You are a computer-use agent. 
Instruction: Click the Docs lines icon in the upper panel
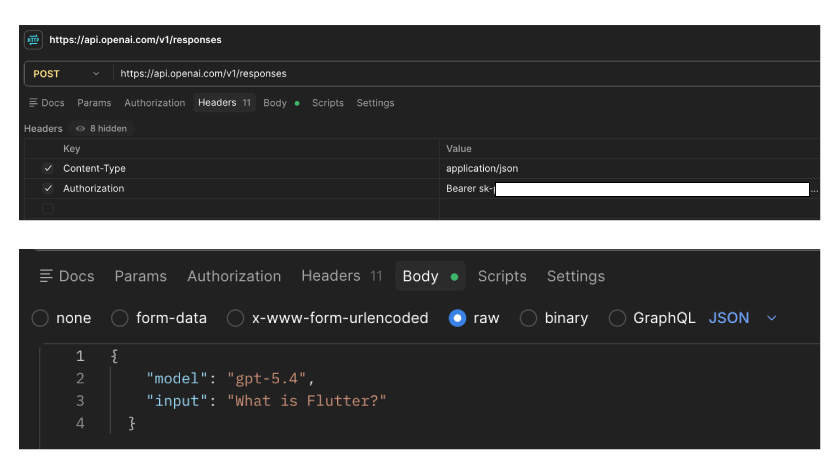[33, 103]
